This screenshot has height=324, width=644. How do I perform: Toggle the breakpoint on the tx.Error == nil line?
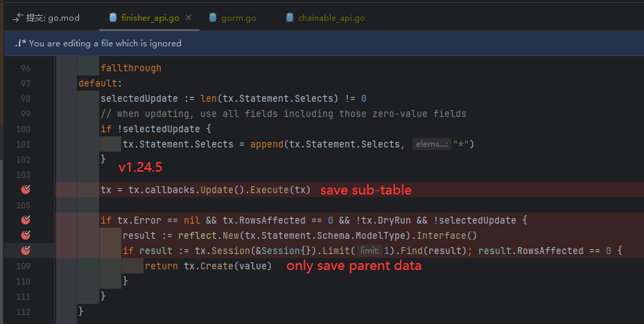click(26, 220)
